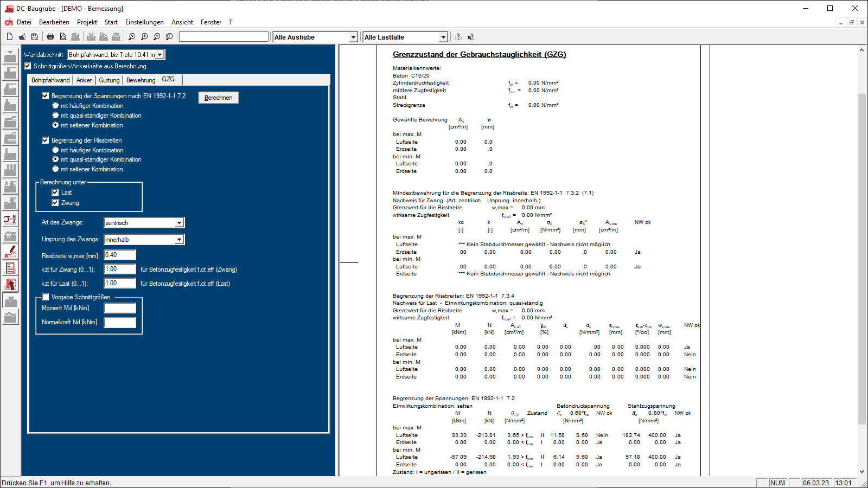
Task: Click the sidebar icon with crossed excavation
Action: [x=10, y=301]
